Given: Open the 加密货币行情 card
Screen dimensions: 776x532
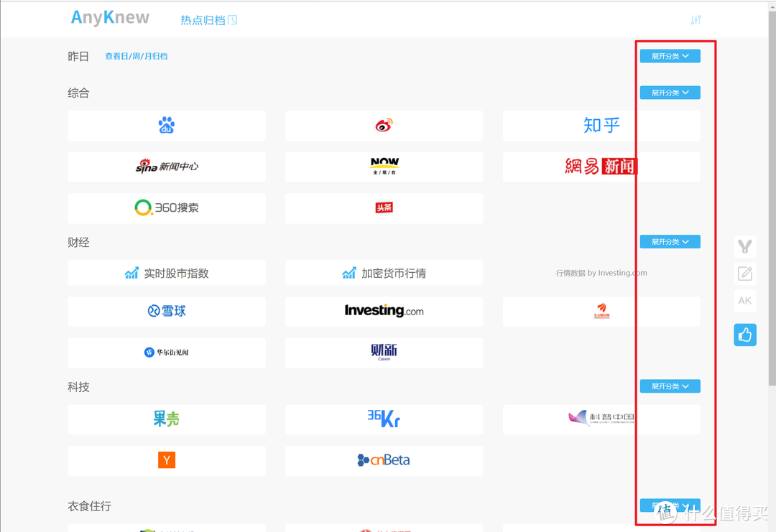Looking at the screenshot, I should pyautogui.click(x=384, y=274).
